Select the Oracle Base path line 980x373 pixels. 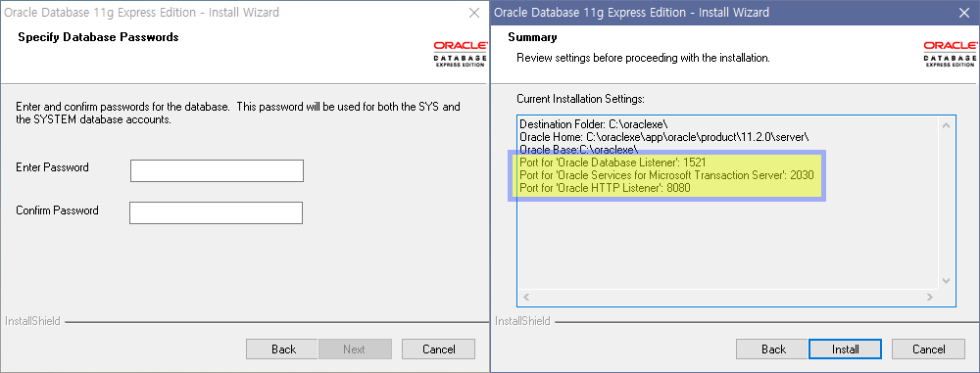(579, 150)
